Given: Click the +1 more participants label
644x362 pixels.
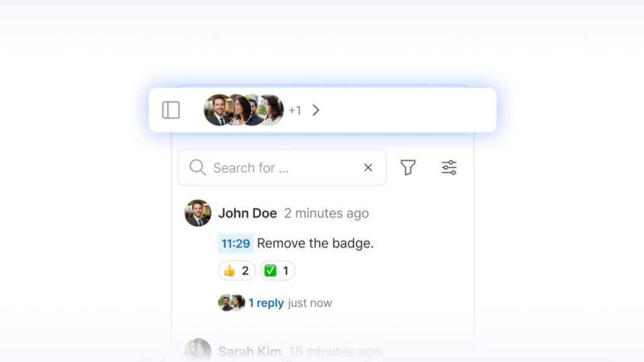Looking at the screenshot, I should coord(295,111).
